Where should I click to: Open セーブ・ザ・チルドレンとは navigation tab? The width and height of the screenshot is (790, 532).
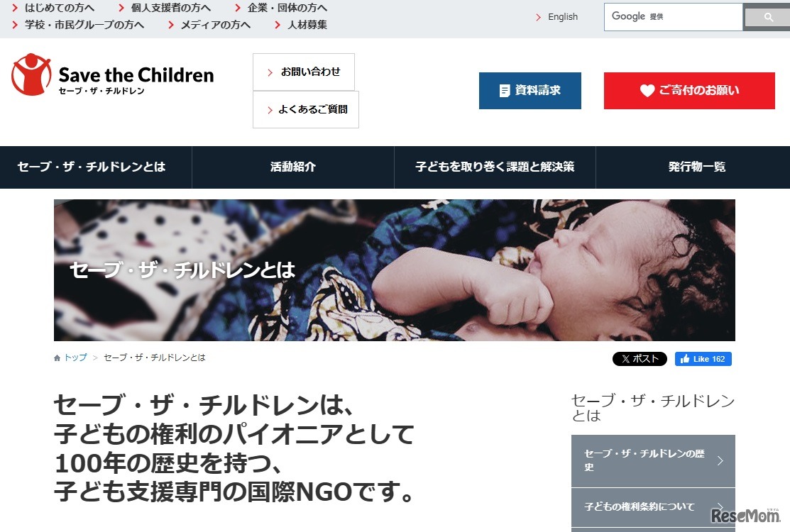pos(91,167)
